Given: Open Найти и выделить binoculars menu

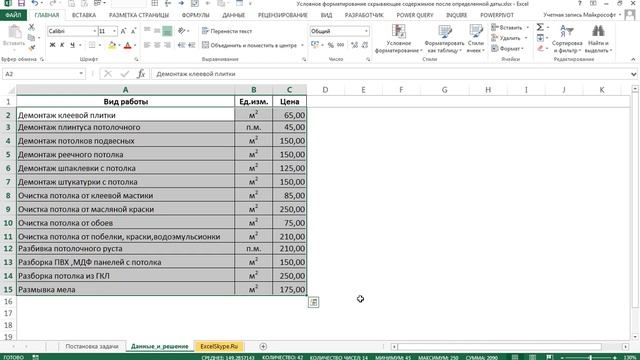Looking at the screenshot, I should tap(598, 39).
